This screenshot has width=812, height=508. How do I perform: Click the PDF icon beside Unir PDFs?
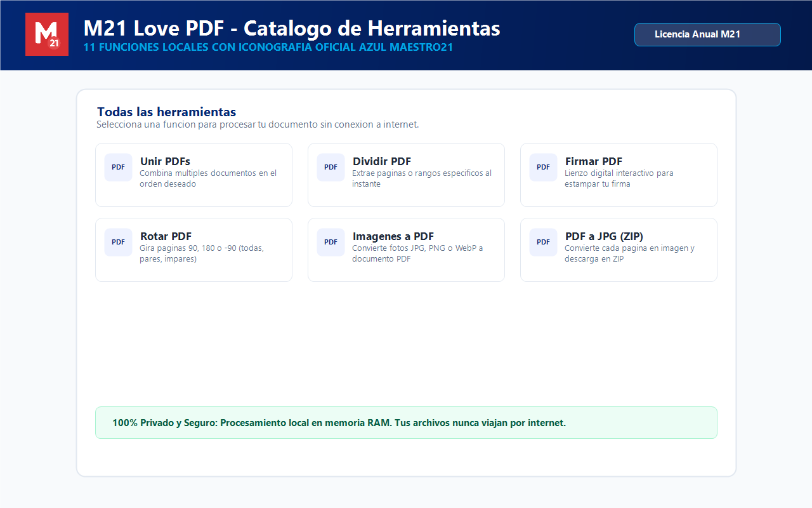[x=119, y=167]
